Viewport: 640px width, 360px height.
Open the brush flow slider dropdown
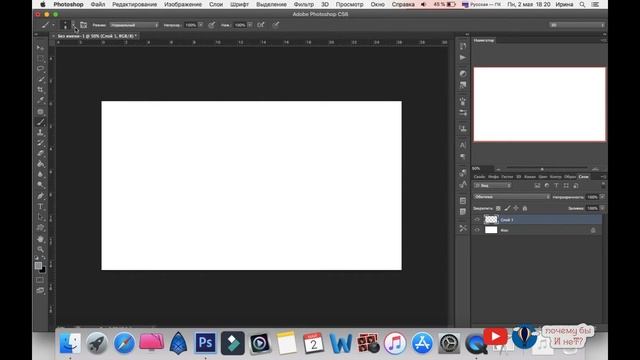click(x=250, y=25)
